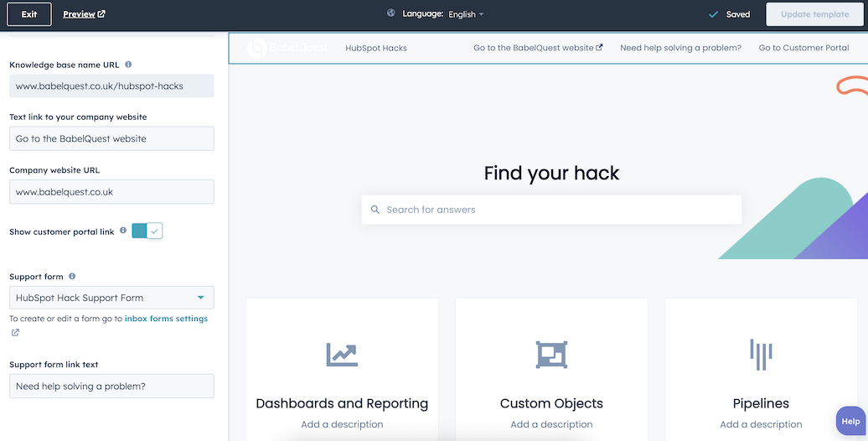
Task: Click the search magnifier icon
Action: click(375, 210)
